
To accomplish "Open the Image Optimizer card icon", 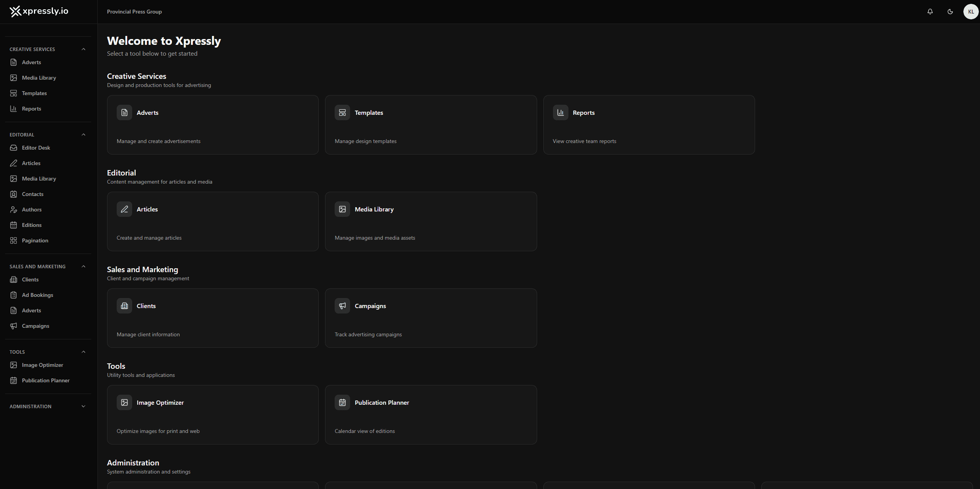I will pos(124,402).
